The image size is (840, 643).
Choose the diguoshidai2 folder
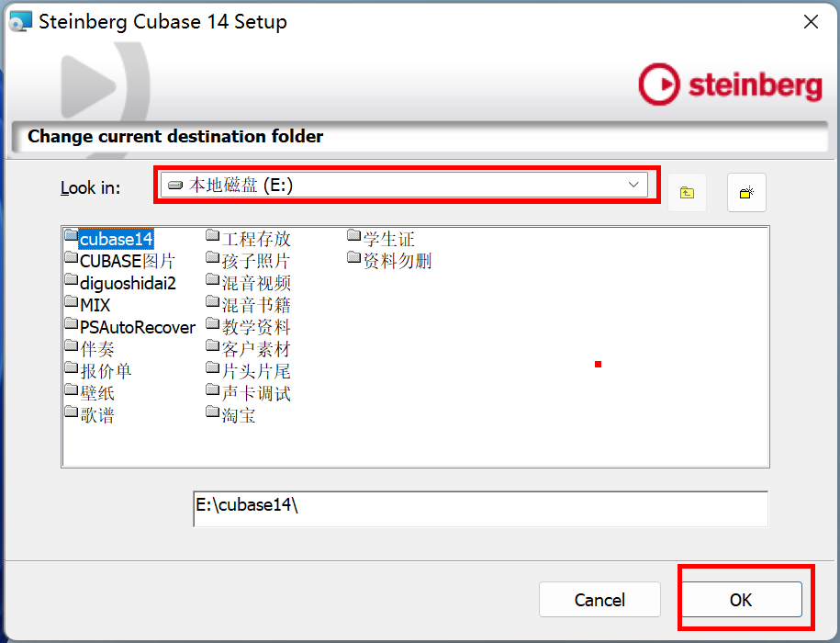pos(120,283)
